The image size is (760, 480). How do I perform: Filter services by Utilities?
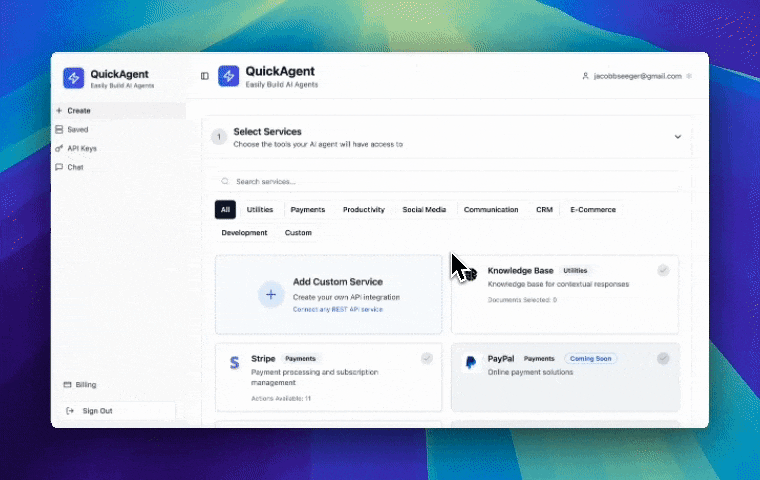(x=260, y=209)
